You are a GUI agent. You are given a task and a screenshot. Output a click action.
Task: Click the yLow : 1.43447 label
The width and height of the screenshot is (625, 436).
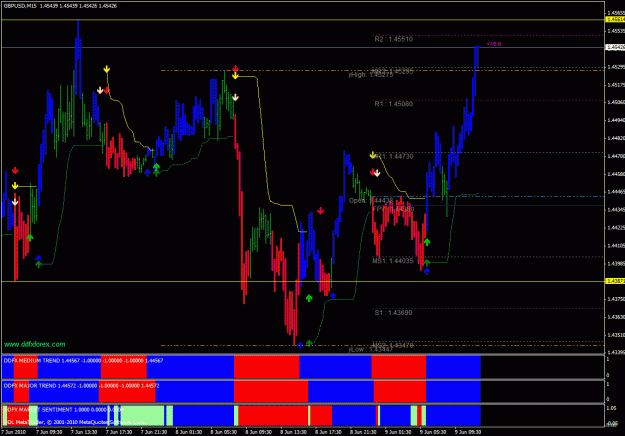click(371, 350)
